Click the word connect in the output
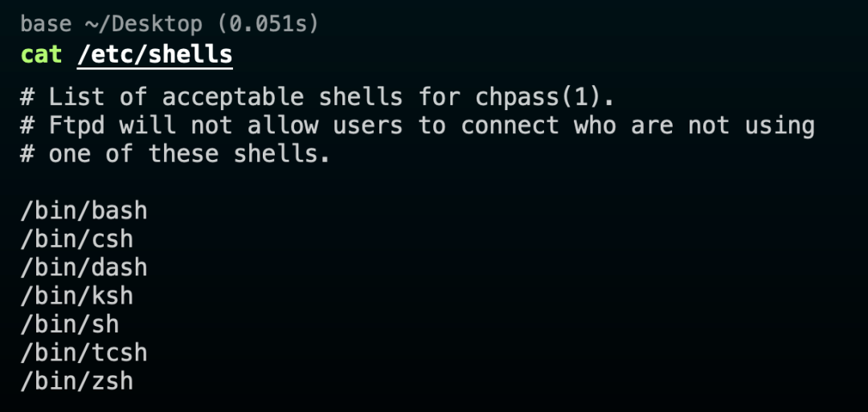 (x=510, y=125)
